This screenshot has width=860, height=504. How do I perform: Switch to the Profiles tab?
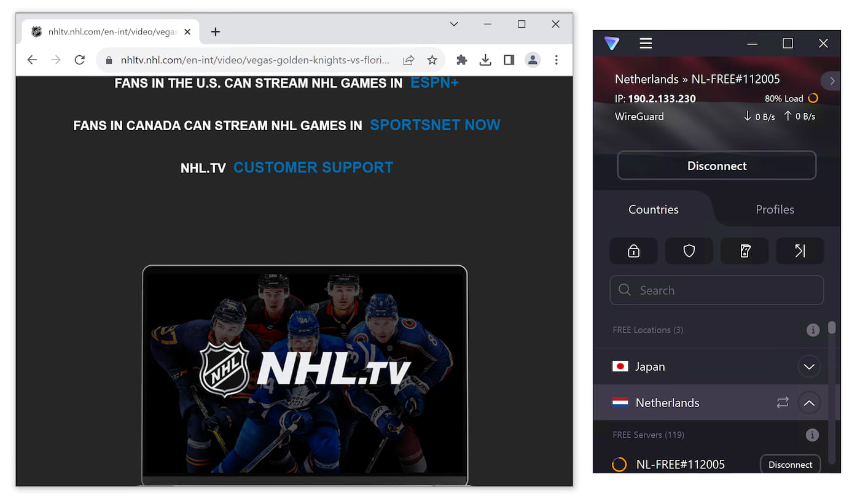pos(775,209)
